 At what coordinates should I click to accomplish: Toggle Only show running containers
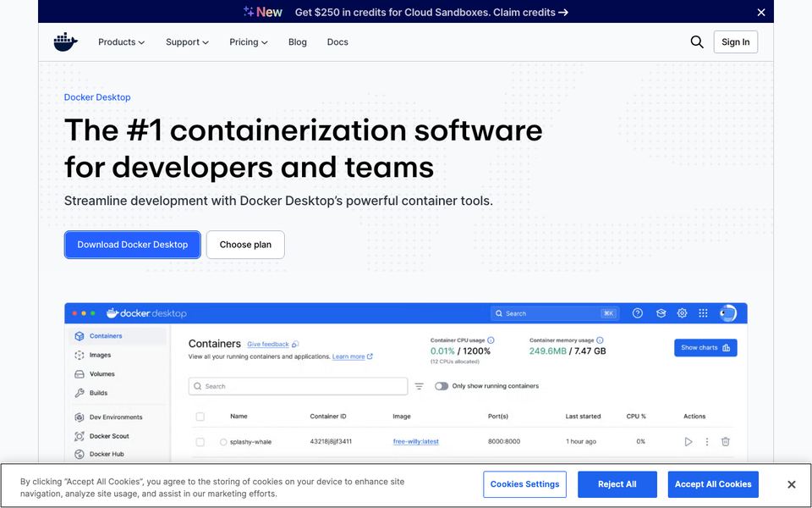pyautogui.click(x=442, y=386)
